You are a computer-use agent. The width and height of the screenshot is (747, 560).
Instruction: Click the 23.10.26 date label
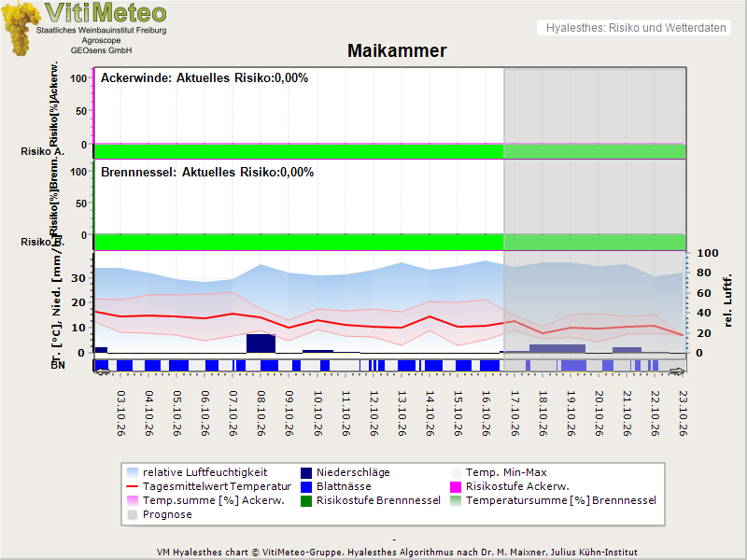pyautogui.click(x=683, y=413)
